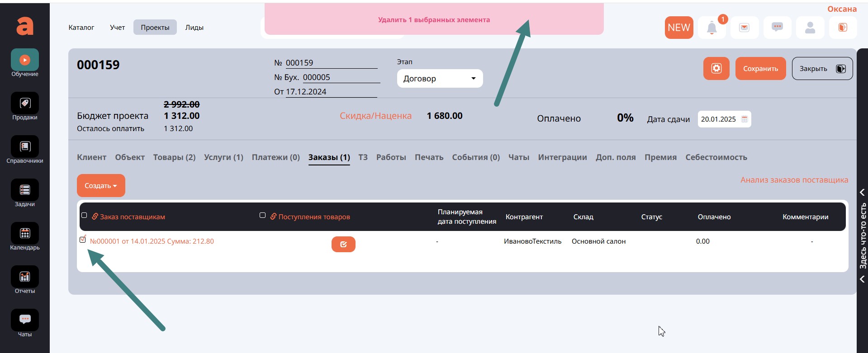Open the Календарь sidebar icon
868x353 pixels.
coord(25,234)
